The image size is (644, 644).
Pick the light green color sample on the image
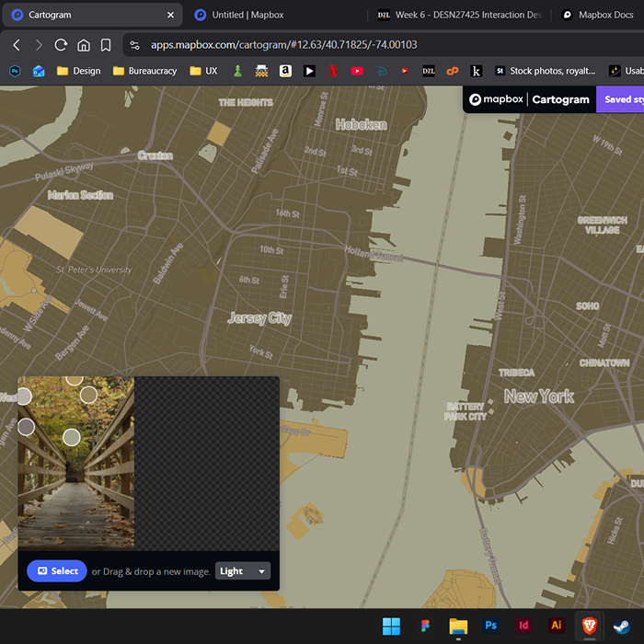tap(72, 437)
